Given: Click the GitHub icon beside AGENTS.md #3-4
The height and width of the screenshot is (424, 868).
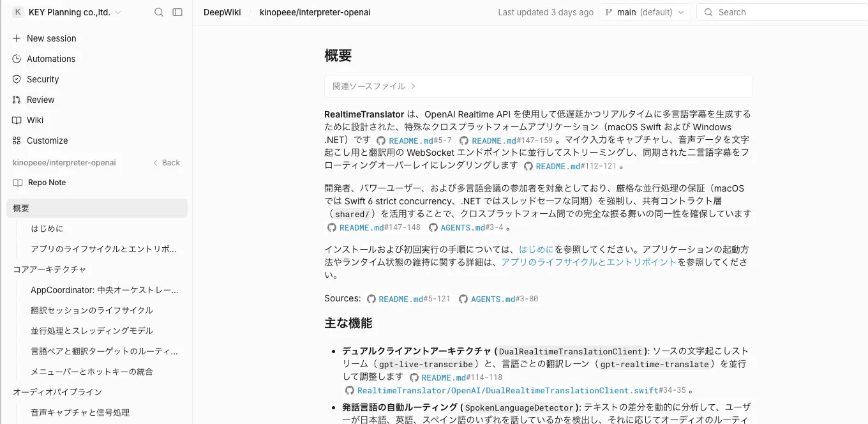Looking at the screenshot, I should click(x=433, y=227).
